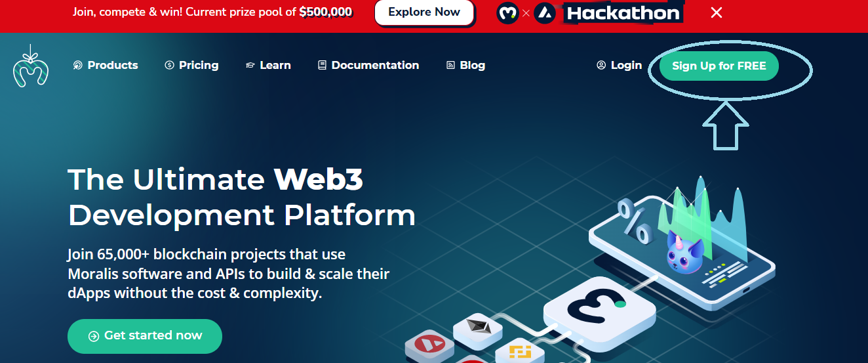Image resolution: width=868 pixels, height=363 pixels.
Task: Go to Documentation
Action: pos(368,65)
